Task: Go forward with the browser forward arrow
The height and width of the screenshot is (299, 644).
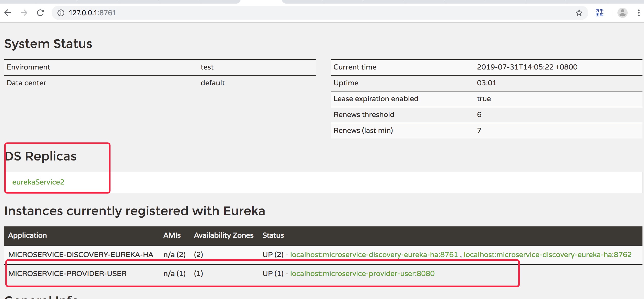Action: [x=24, y=13]
